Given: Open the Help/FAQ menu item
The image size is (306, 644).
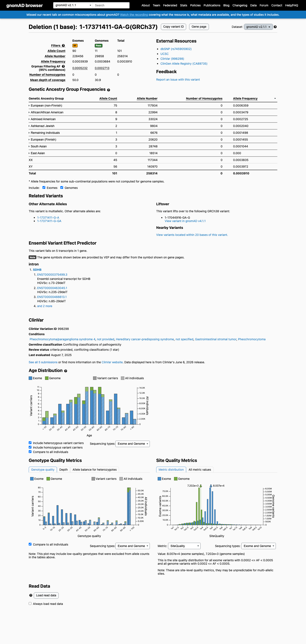Looking at the screenshot, I should 292,5.
